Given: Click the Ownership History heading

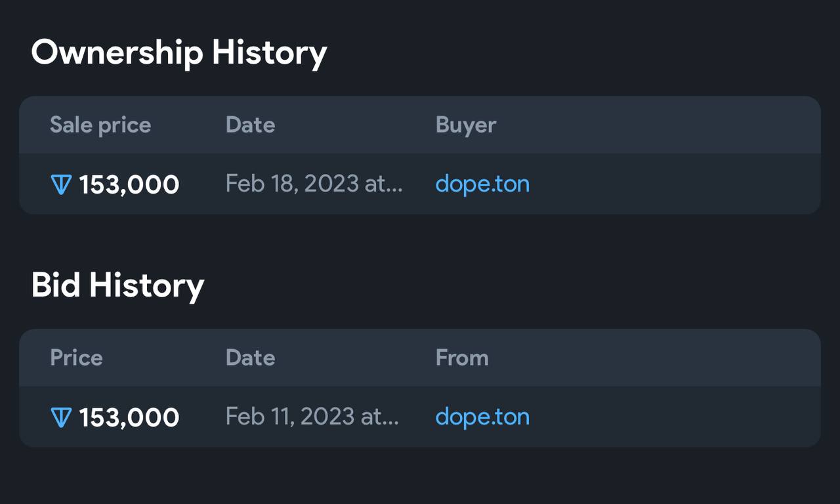Looking at the screenshot, I should (x=179, y=52).
